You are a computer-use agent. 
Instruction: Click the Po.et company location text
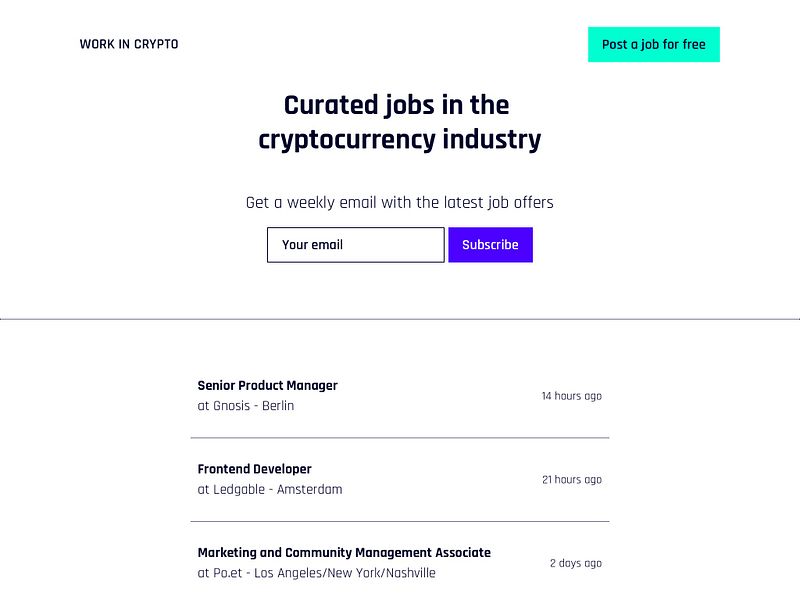[x=317, y=573]
